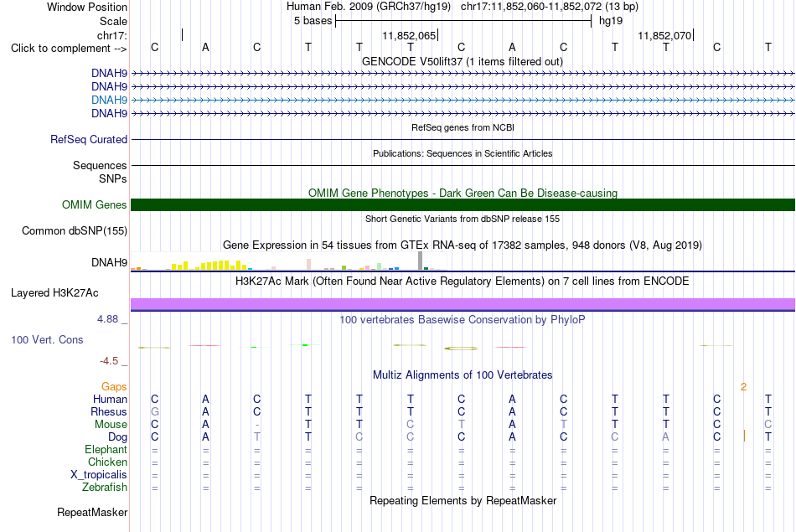Open 'Short Genetic Variants from dbSNP release 155'
The height and width of the screenshot is (532, 796).
click(463, 219)
